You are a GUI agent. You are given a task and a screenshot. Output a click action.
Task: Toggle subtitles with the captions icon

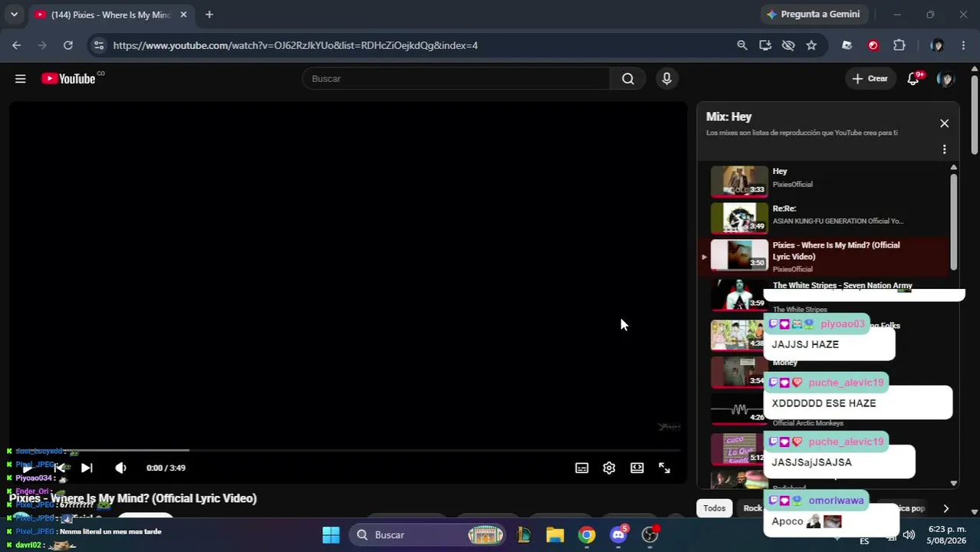pyautogui.click(x=582, y=468)
